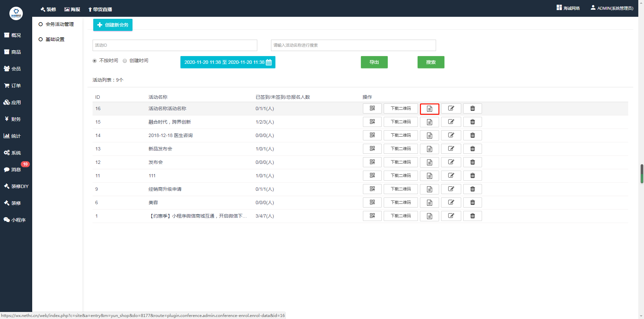This screenshot has width=644, height=319.
Task: Click edit icon for 美容 activity
Action: coord(451,202)
